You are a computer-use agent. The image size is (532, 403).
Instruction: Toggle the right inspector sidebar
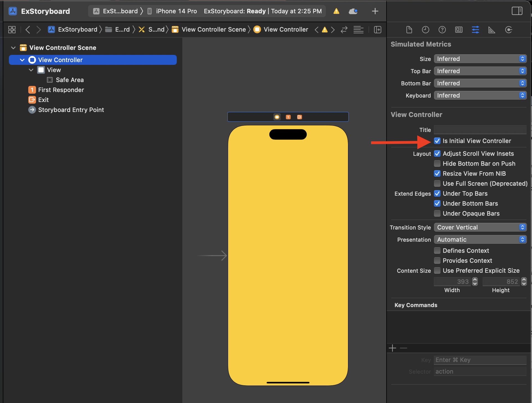click(517, 11)
